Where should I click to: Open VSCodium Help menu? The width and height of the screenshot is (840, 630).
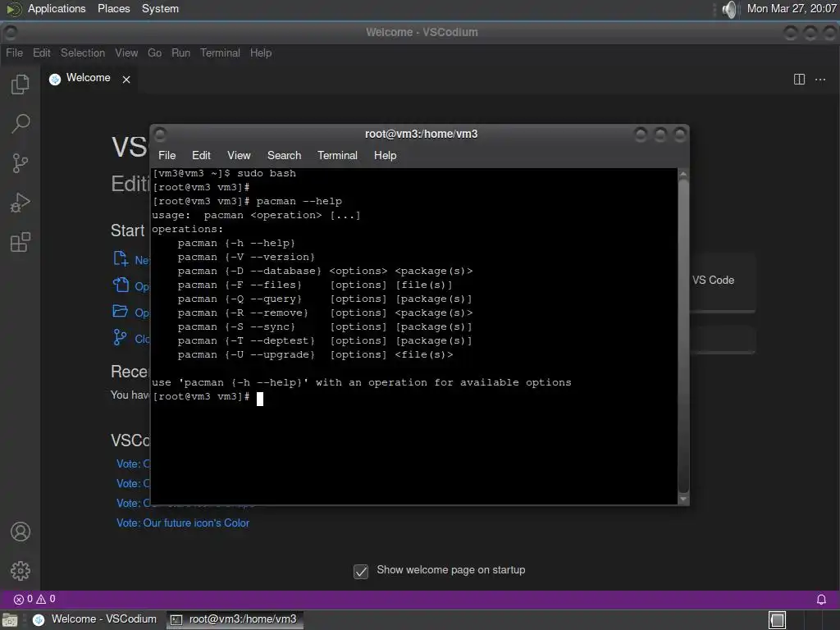(x=260, y=52)
